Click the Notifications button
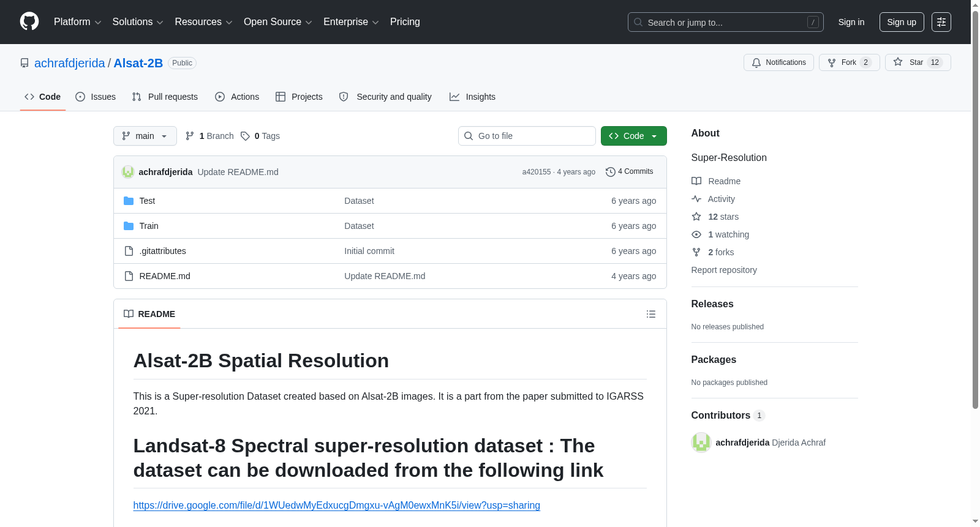Viewport: 980px width, 527px height. 779,62
